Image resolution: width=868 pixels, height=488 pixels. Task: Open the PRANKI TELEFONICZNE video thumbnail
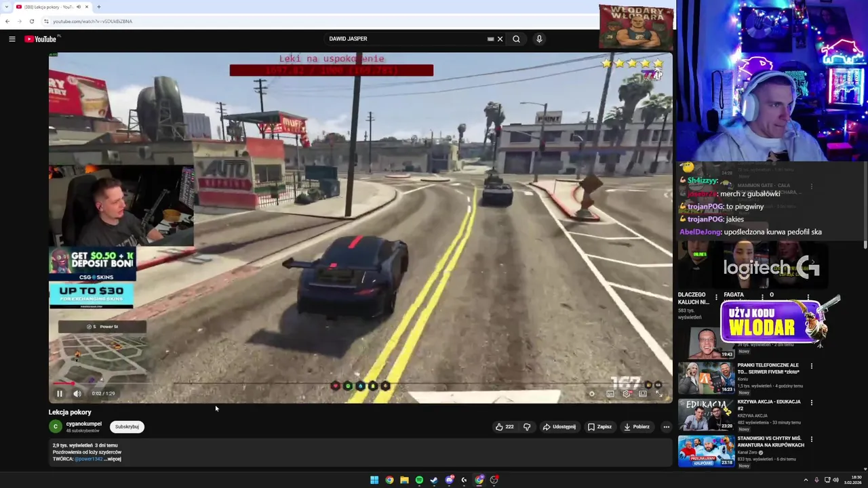coord(706,378)
